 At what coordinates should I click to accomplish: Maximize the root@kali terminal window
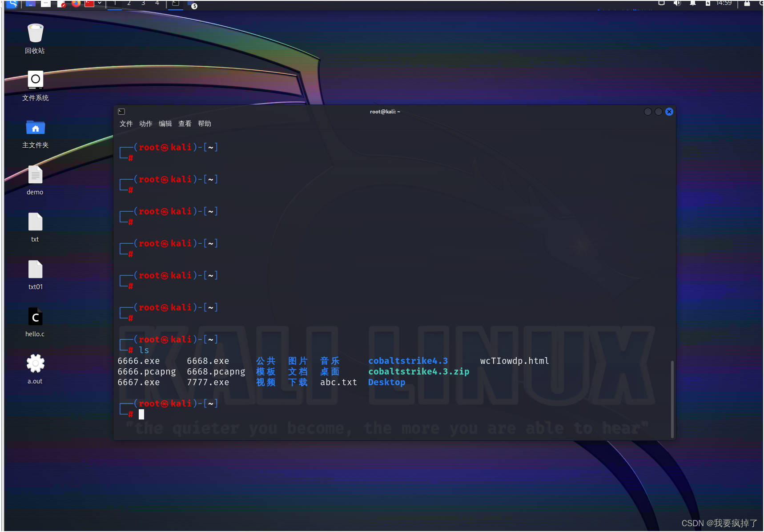tap(659, 112)
